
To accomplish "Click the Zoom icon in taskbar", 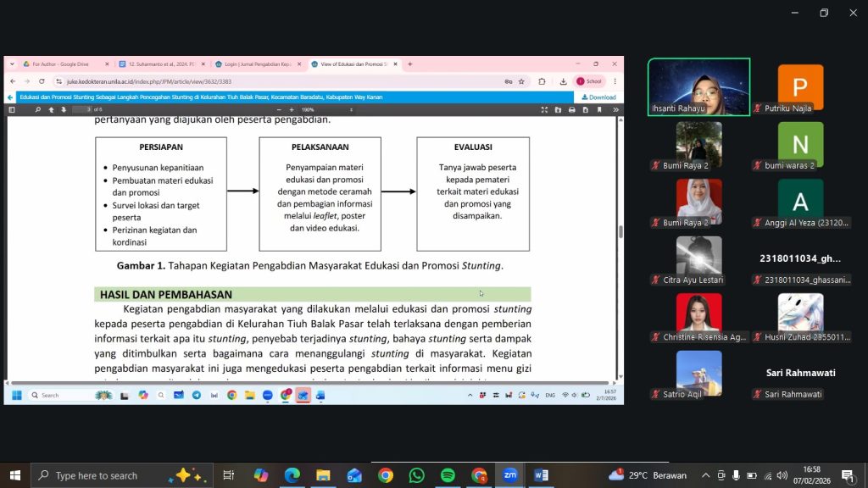I will coord(509,475).
